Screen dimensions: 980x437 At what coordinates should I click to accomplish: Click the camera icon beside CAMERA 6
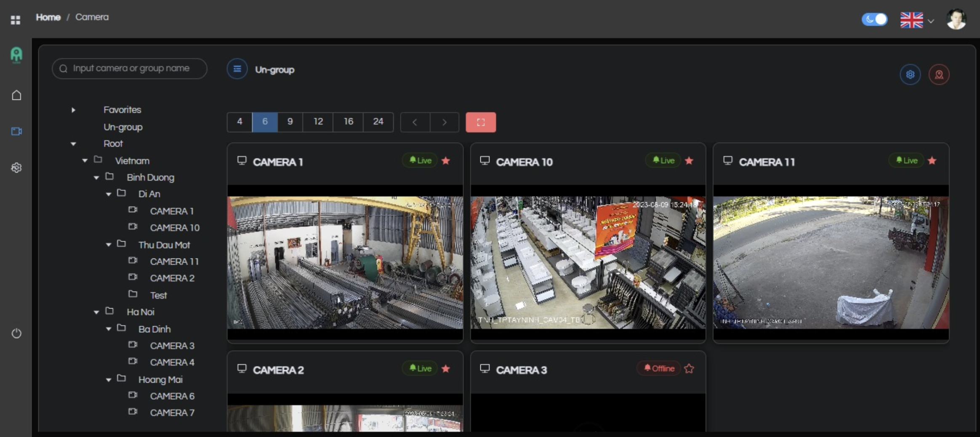[x=133, y=395]
